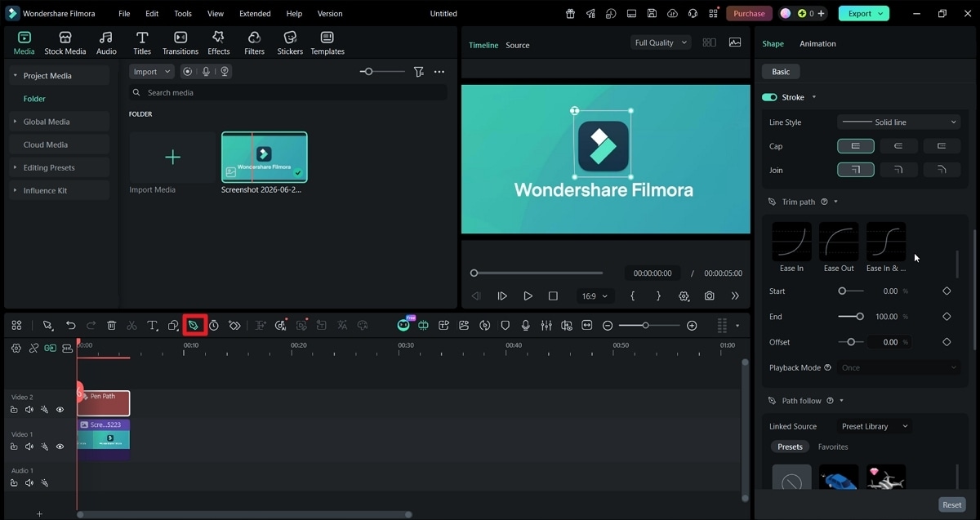Image resolution: width=980 pixels, height=520 pixels.
Task: Open the gift box icon in title bar
Action: pyautogui.click(x=570, y=14)
